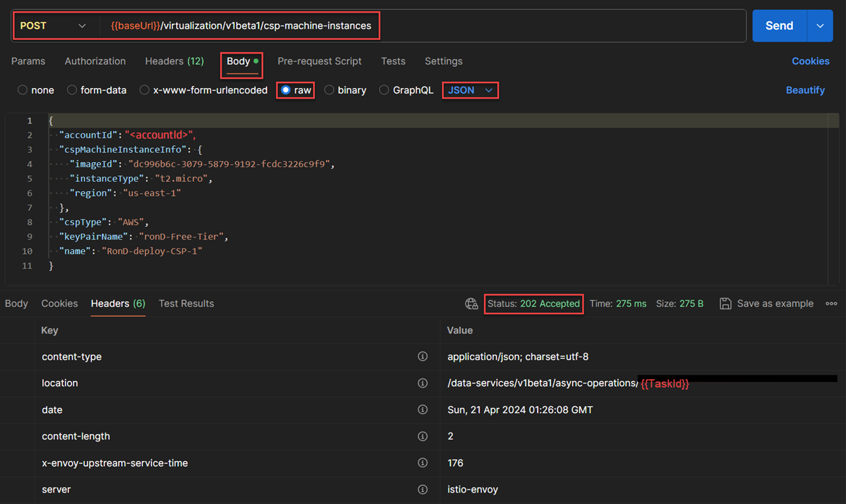
Task: Click the Send button
Action: [779, 26]
